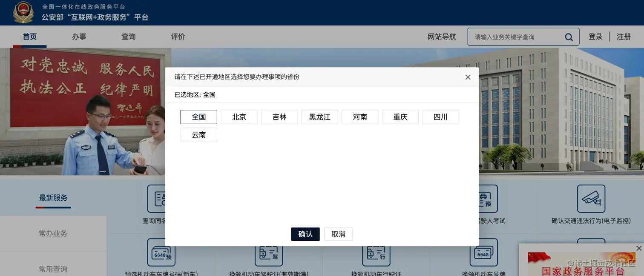The width and height of the screenshot is (644, 276).
Task: Click the 预选机动车号牌号码(新车) plate icon
Action: tap(161, 252)
